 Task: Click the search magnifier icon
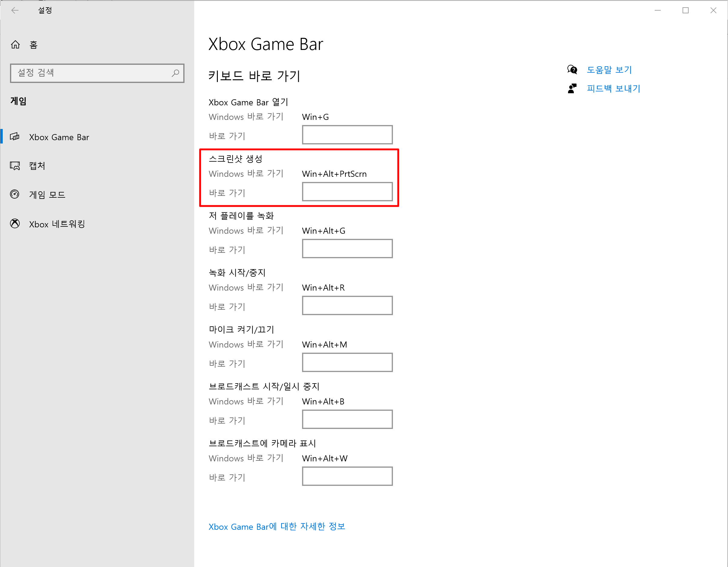[175, 73]
